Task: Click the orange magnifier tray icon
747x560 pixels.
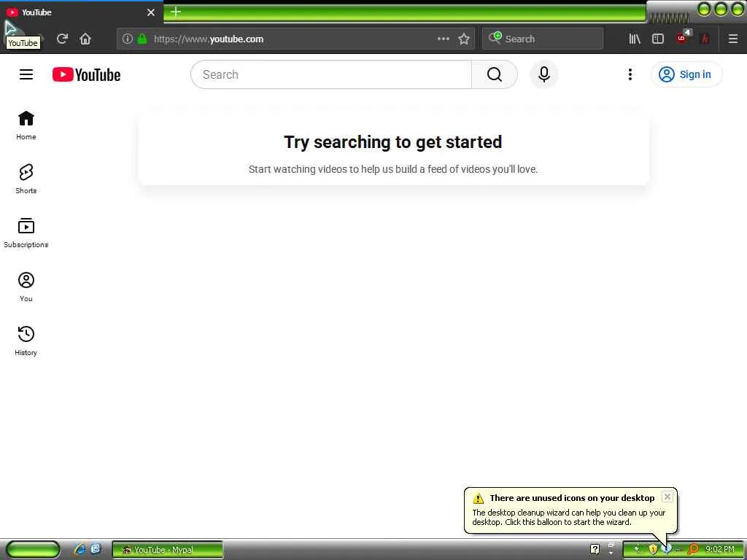Action: coord(693,549)
